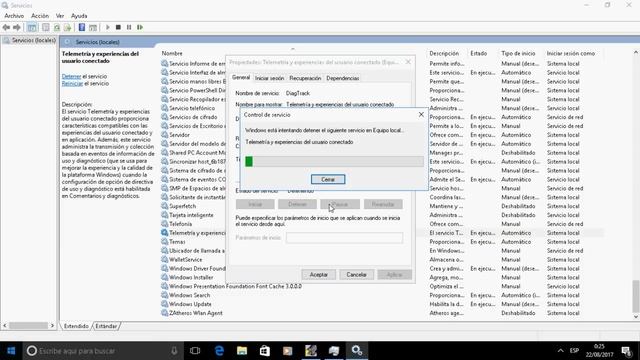Click the services list scroll-up arrow

(x=636, y=52)
